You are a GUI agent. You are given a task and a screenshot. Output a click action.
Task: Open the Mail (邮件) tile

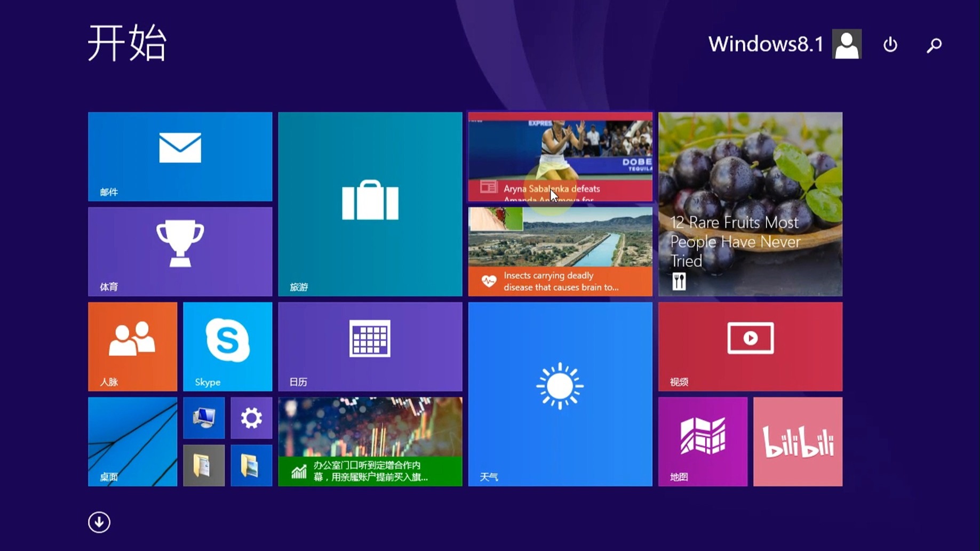tap(180, 156)
